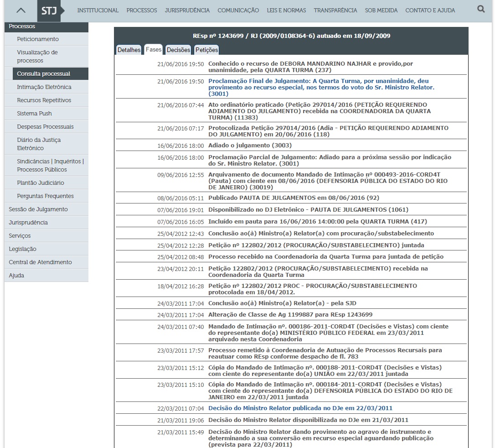This screenshot has width=495, height=448.
Task: Select Consulta processual in sidebar
Action: [x=43, y=74]
